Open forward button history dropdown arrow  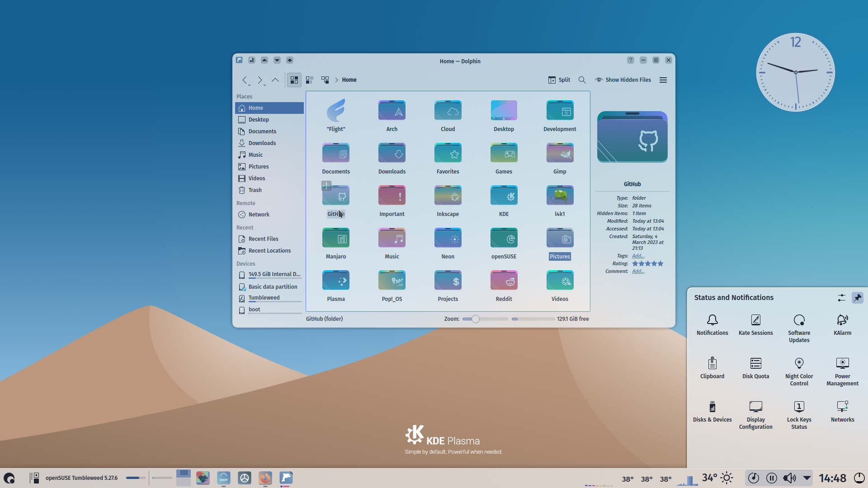(264, 85)
